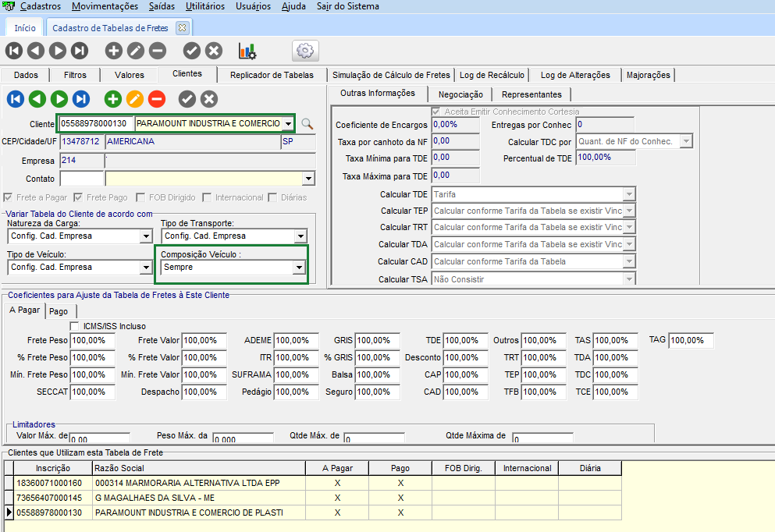Expand the Composição Veículo dropdown
Screen dimensions: 775x532
pyautogui.click(x=298, y=268)
